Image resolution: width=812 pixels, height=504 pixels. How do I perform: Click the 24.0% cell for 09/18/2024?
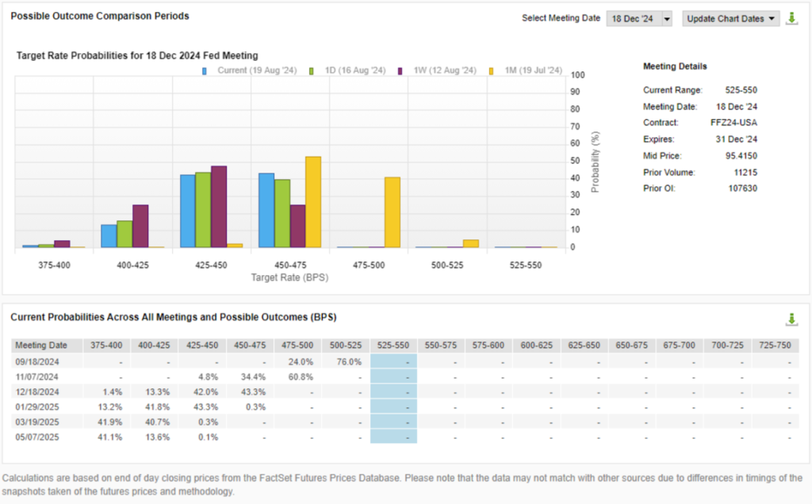[301, 361]
